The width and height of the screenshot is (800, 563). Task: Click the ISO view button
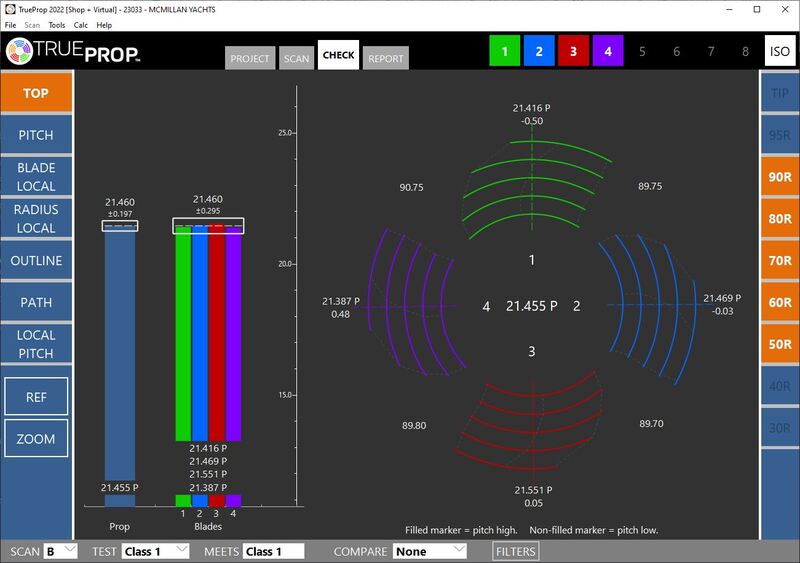(x=779, y=51)
